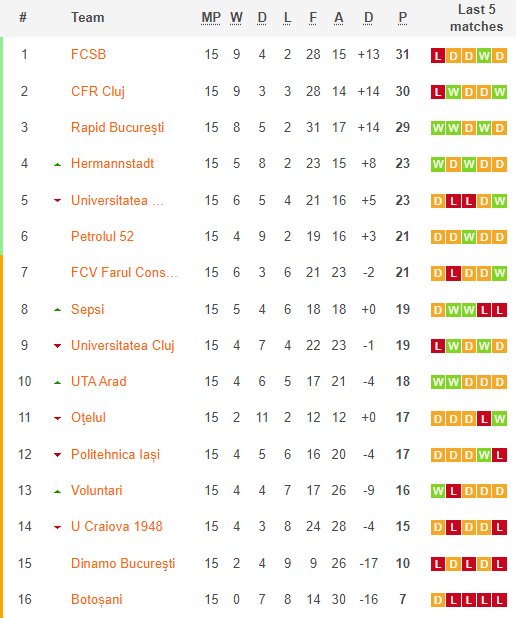Click the red down arrow beside Universitatea Cluj
Image resolution: width=516 pixels, height=618 pixels.
tap(58, 346)
